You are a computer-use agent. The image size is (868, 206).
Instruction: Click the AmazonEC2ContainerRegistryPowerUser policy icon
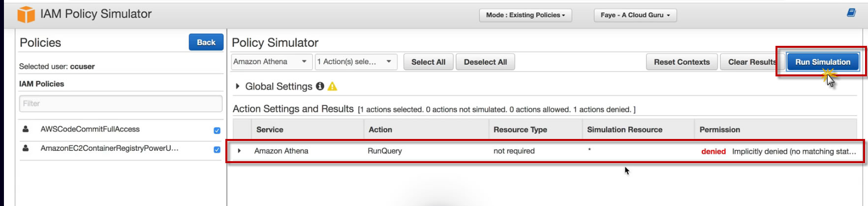tap(26, 148)
